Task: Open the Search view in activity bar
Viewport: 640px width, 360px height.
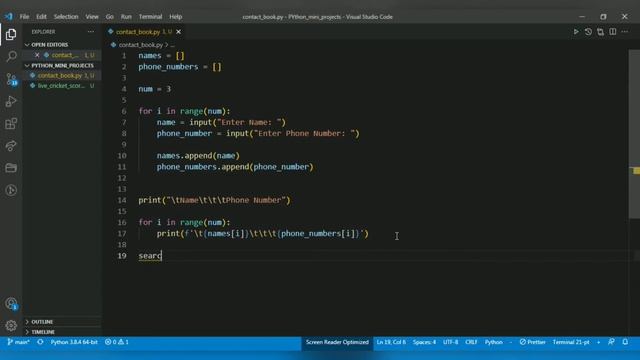Action: coord(11,56)
